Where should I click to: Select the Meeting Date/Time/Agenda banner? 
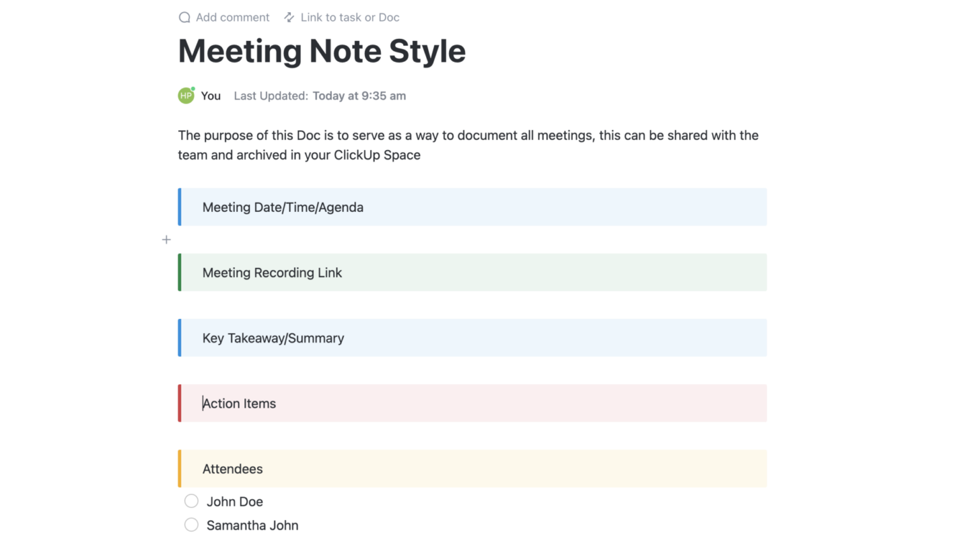click(283, 207)
